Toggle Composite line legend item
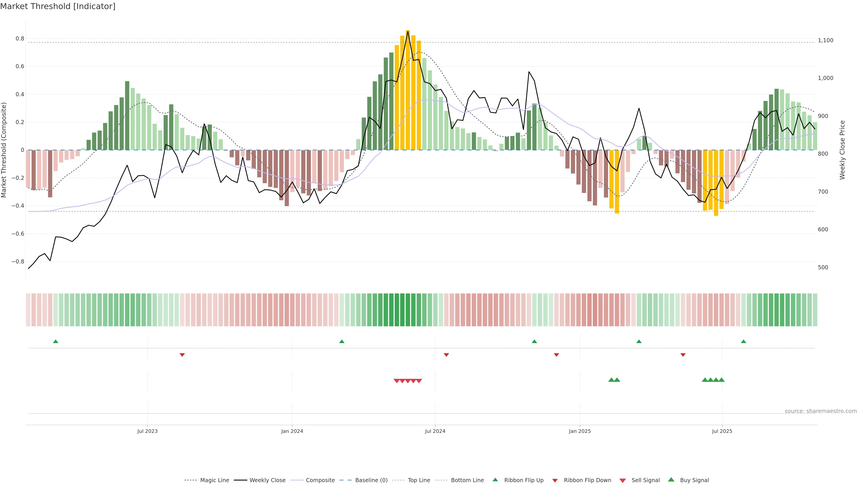 (x=320, y=480)
